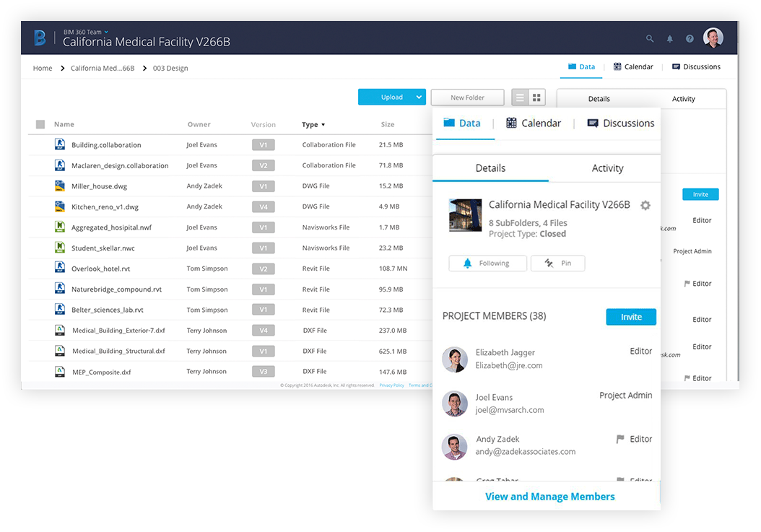Open V4 version badge for Kitchen_reno_v1.dwg
The width and height of the screenshot is (761, 532).
point(263,206)
